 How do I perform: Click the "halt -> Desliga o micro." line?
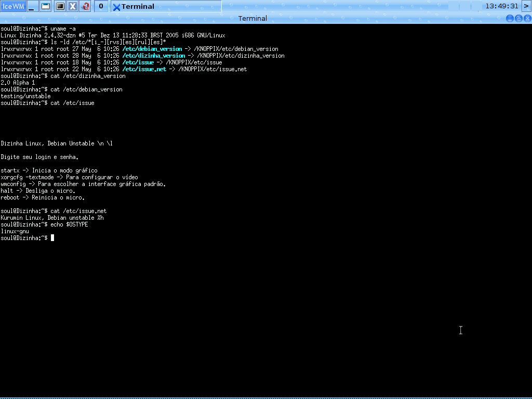(x=38, y=191)
